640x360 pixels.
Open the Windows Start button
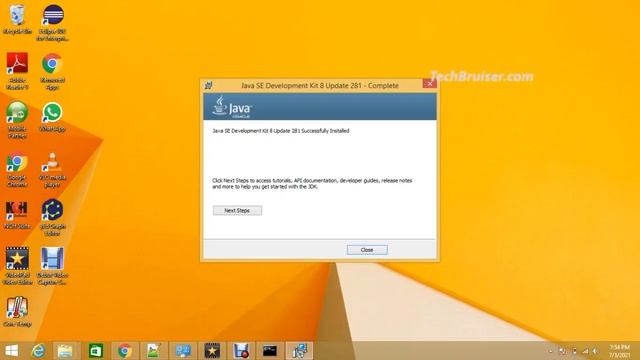(x=11, y=351)
